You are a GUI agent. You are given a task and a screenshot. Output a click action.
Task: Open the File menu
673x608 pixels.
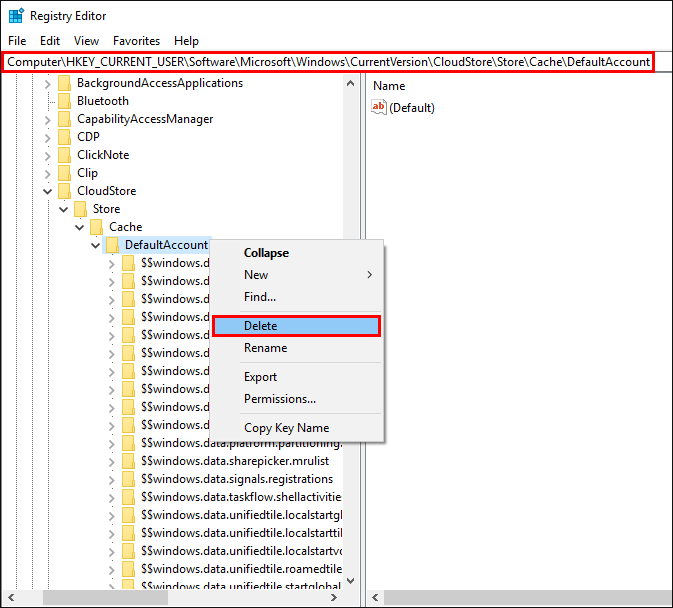(x=17, y=41)
